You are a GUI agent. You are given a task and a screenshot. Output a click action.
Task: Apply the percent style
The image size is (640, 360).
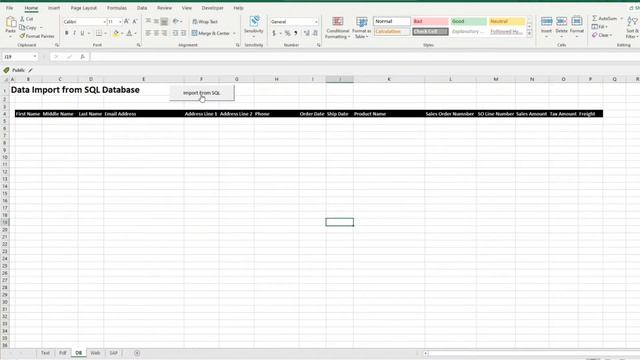point(288,33)
